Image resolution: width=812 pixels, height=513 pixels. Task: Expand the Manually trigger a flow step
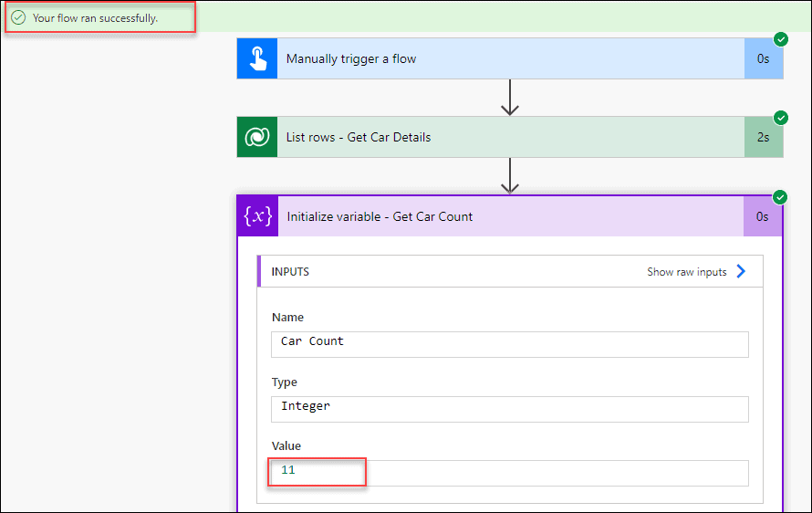click(x=510, y=58)
